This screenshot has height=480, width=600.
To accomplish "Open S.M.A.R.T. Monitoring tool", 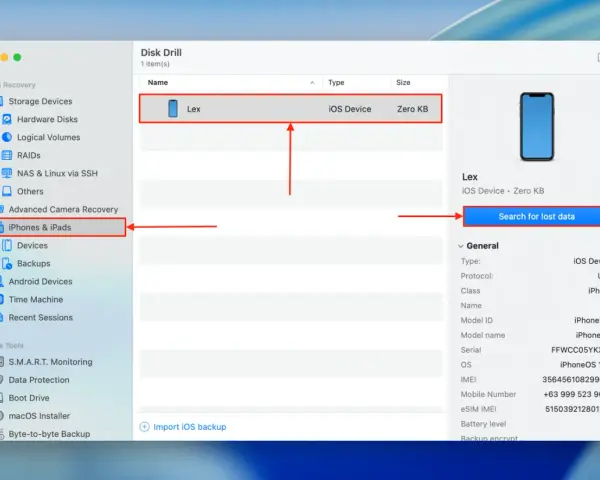I will [50, 362].
